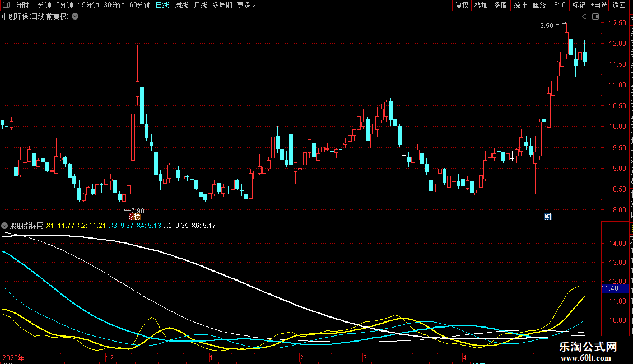Select the 周线 weekly chart tab
The width and height of the screenshot is (633, 364).
(x=181, y=5)
